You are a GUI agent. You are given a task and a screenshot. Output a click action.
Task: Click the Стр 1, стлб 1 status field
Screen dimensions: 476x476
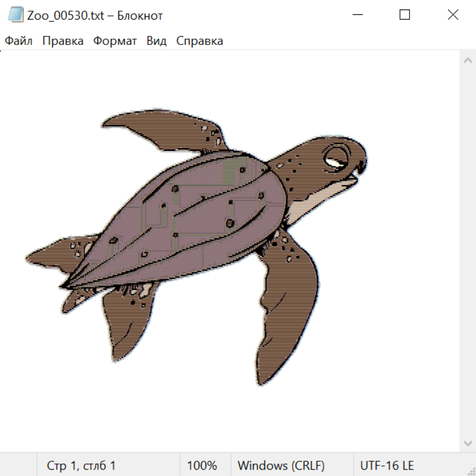tap(81, 465)
